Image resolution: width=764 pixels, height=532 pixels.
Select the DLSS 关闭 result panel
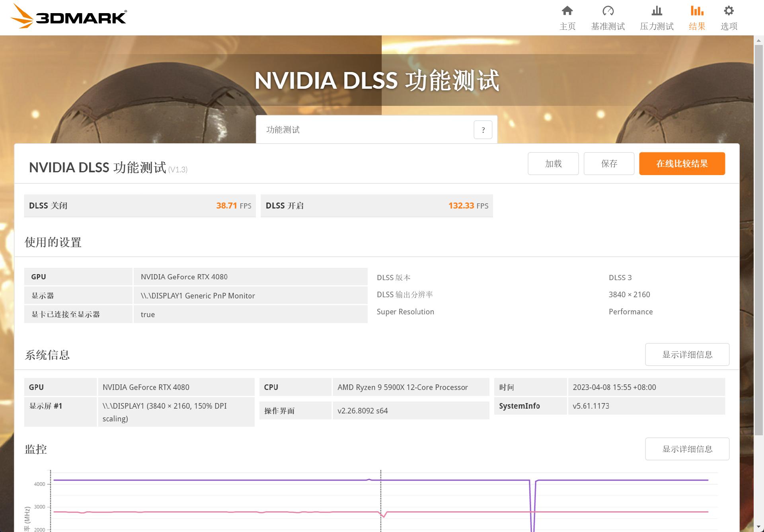point(140,205)
